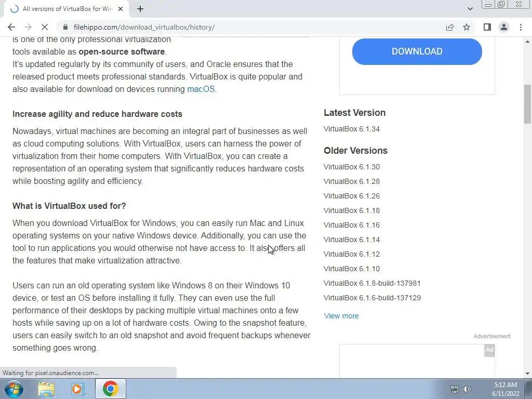Close the VirtualBox versions tab
Image resolution: width=532 pixels, height=399 pixels.
tap(120, 9)
